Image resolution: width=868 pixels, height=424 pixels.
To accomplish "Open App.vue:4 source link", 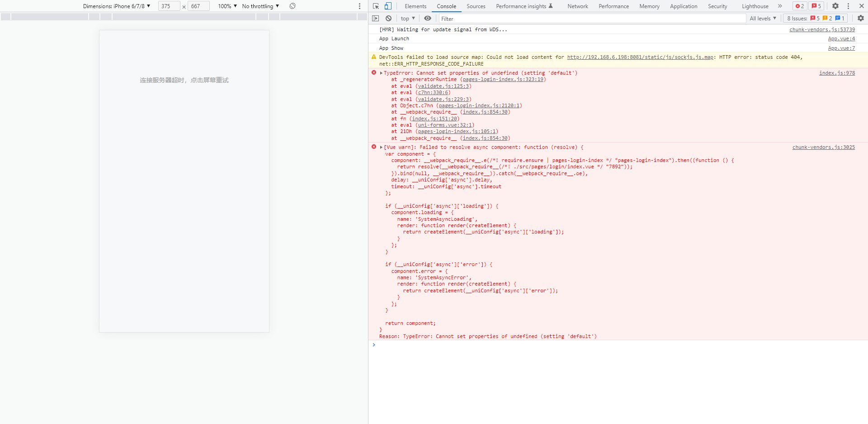I will point(841,38).
